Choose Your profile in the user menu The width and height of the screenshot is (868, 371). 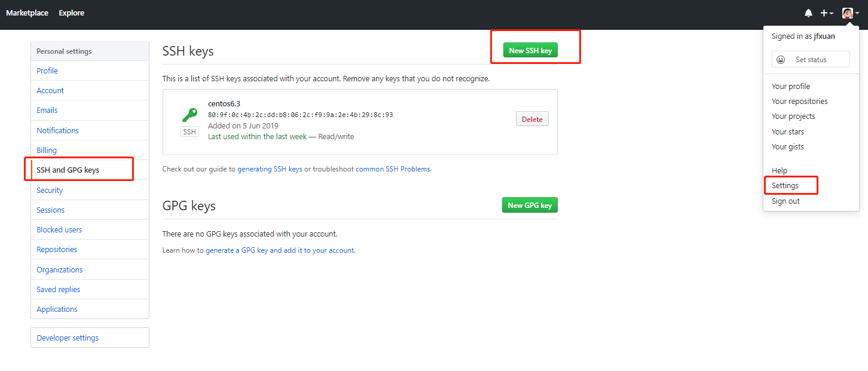tap(791, 86)
